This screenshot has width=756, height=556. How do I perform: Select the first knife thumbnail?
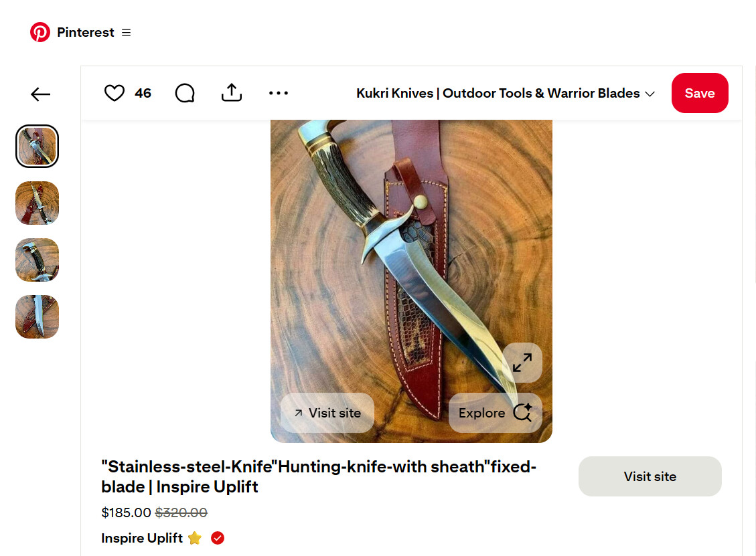(37, 146)
